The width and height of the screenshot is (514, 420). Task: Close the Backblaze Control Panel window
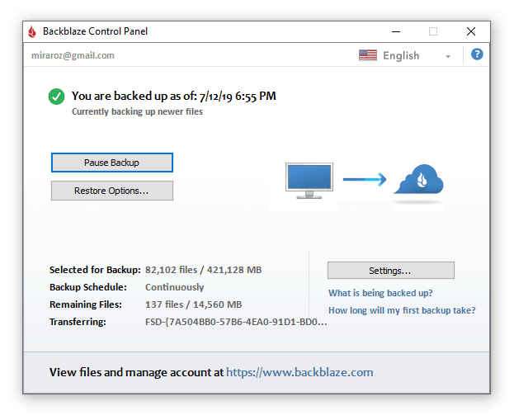pyautogui.click(x=471, y=31)
